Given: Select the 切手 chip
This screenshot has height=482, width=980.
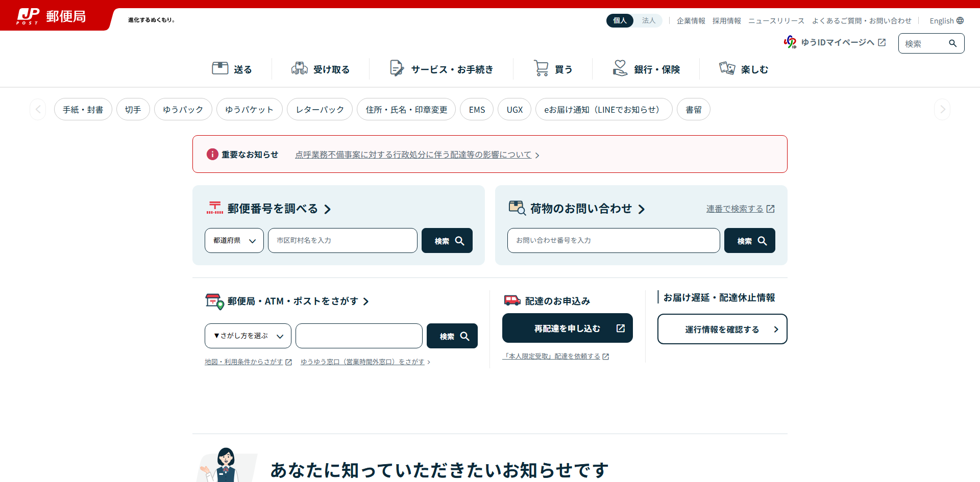Looking at the screenshot, I should pos(133,109).
